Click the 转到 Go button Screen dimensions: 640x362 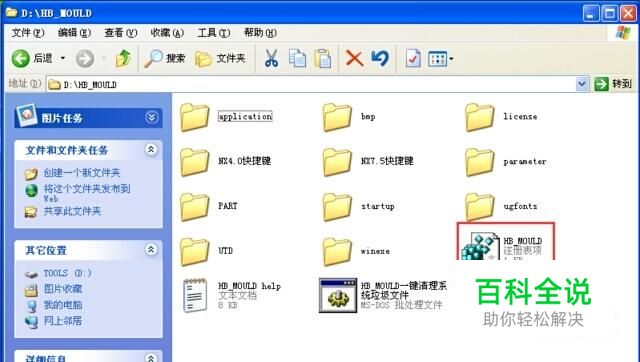(613, 84)
